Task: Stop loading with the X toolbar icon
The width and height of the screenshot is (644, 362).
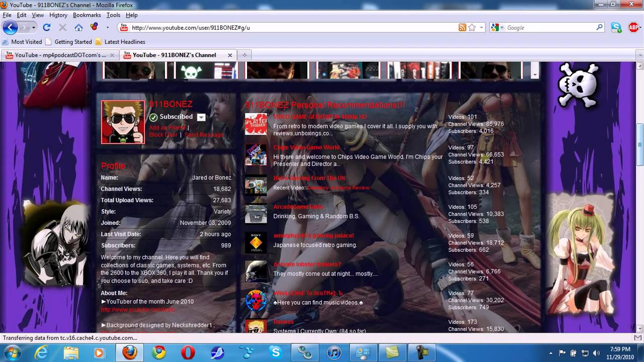Action: coord(62,28)
